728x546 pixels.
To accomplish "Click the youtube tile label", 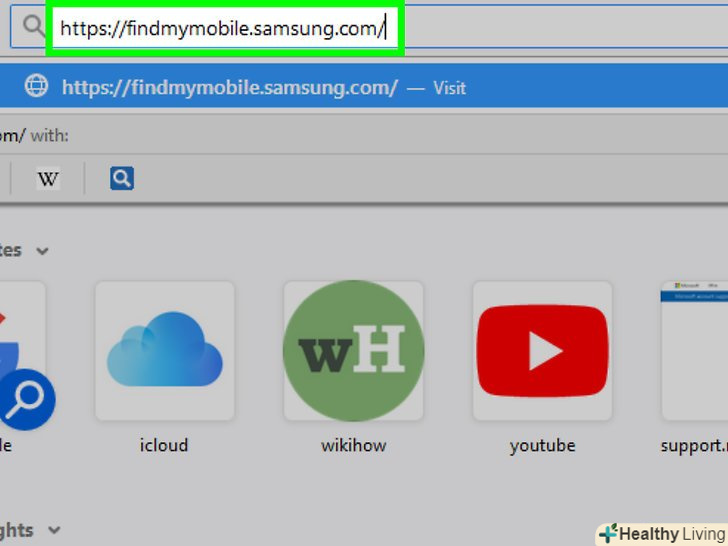I will [x=542, y=446].
